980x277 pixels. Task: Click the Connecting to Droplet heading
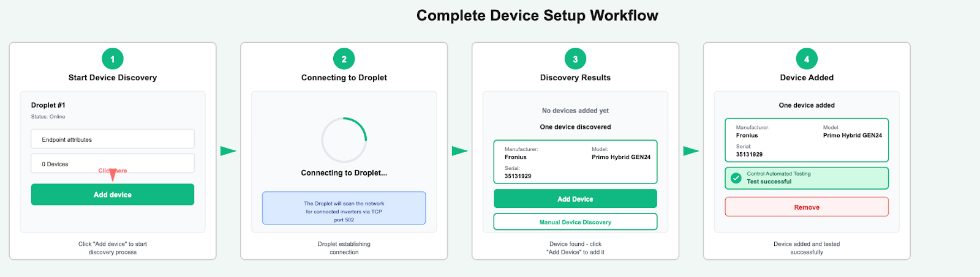pyautogui.click(x=344, y=78)
